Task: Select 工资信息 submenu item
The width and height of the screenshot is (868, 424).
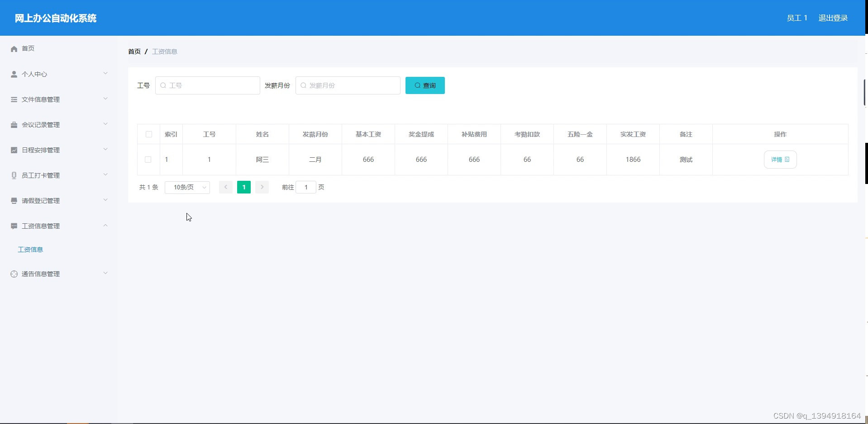Action: click(x=30, y=250)
